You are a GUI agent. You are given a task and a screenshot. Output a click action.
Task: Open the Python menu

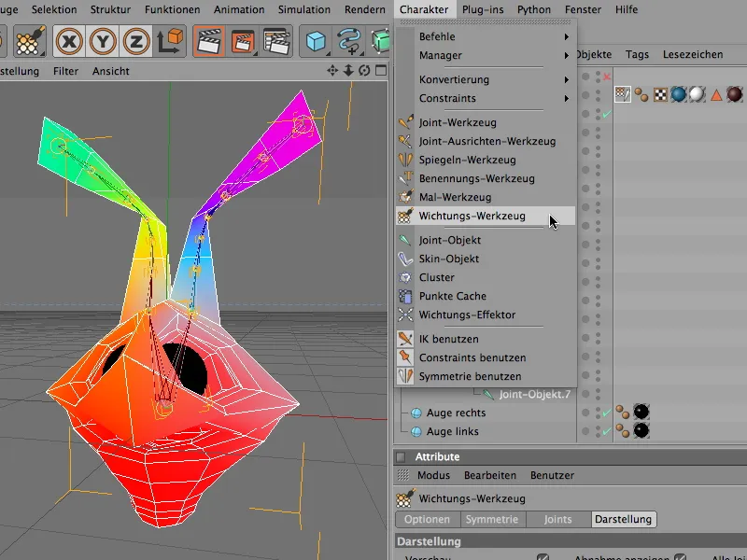(x=534, y=9)
